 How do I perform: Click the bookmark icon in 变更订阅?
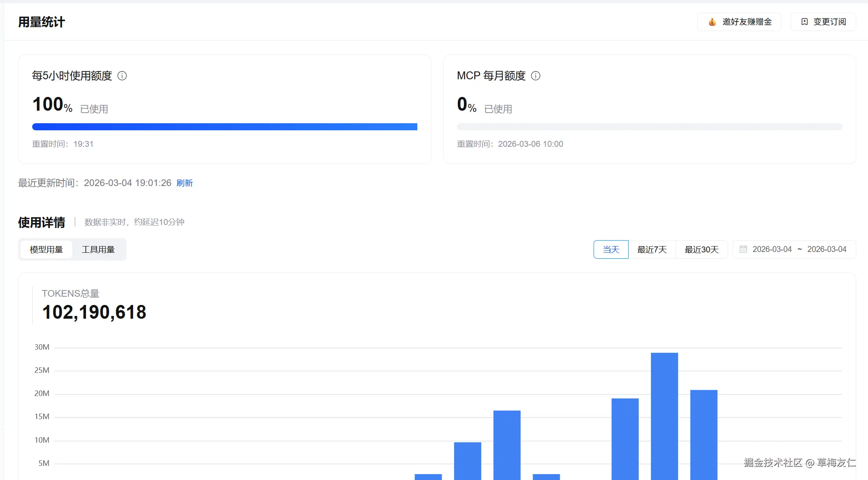point(804,22)
